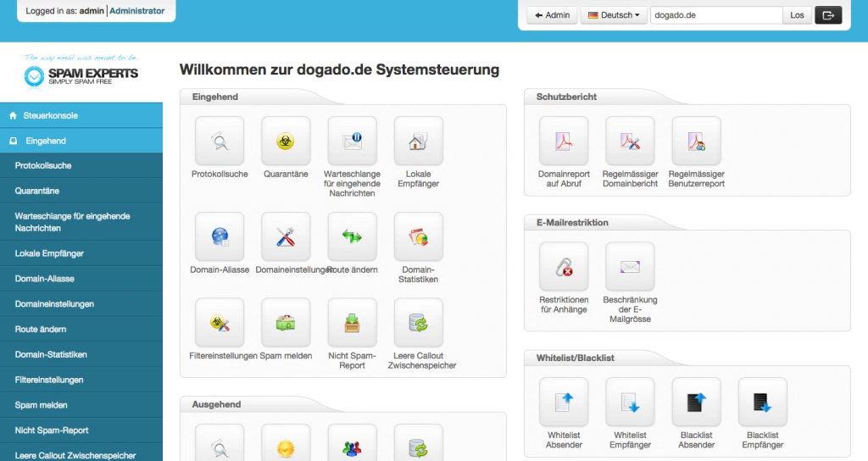Click the Los button
The height and width of the screenshot is (461, 868).
(x=797, y=15)
